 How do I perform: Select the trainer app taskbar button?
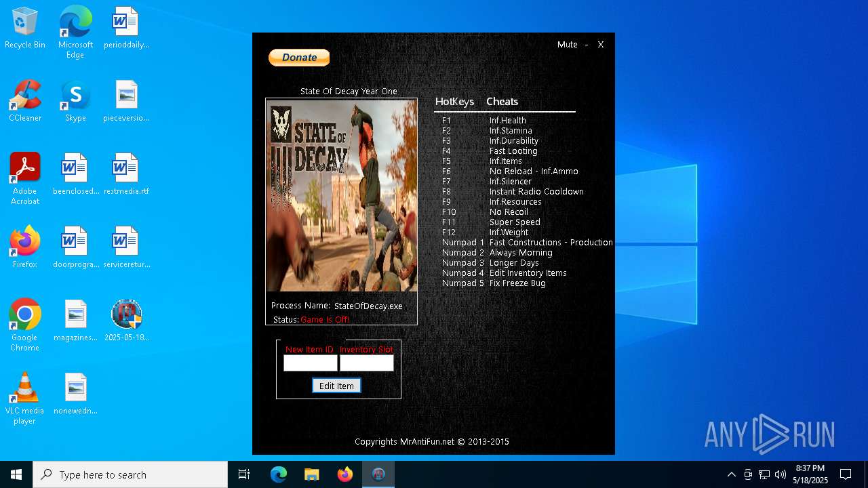[x=378, y=474]
